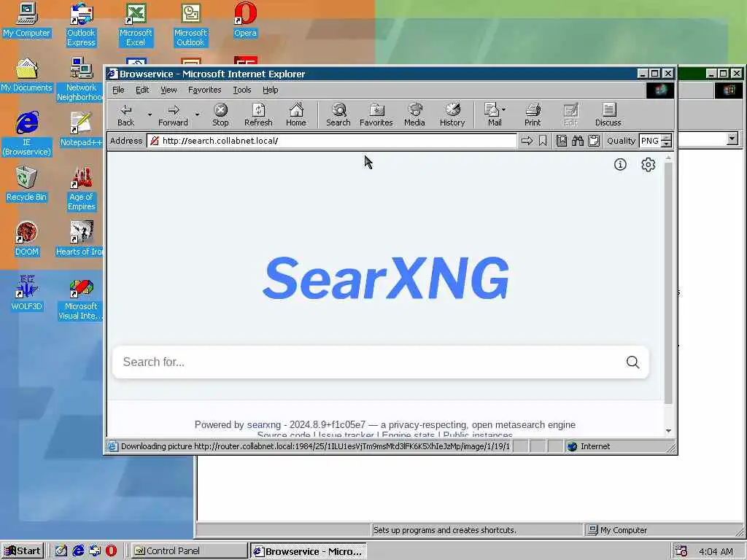Click the vertical scrollbar thumb
The width and height of the screenshot is (747, 560).
(x=668, y=283)
